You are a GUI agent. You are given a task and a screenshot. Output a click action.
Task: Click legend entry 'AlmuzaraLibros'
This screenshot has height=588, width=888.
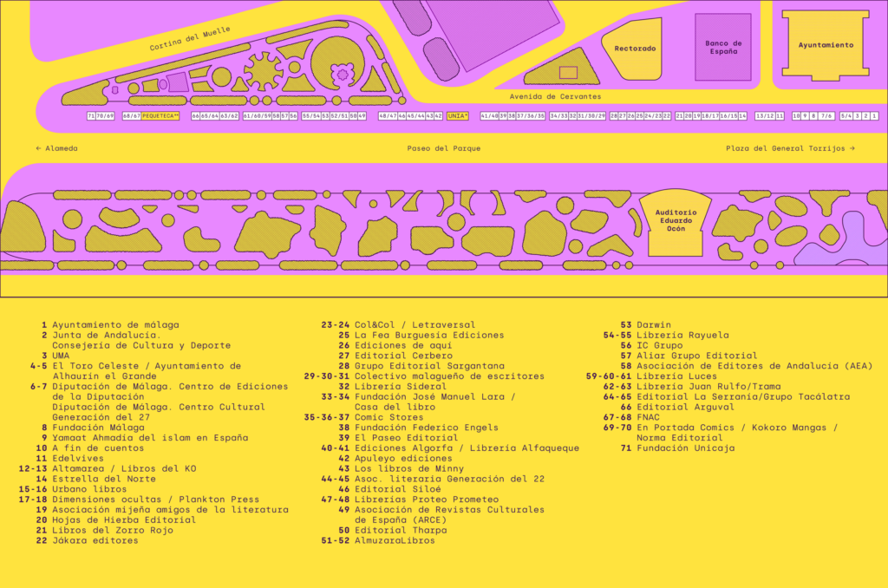click(395, 540)
